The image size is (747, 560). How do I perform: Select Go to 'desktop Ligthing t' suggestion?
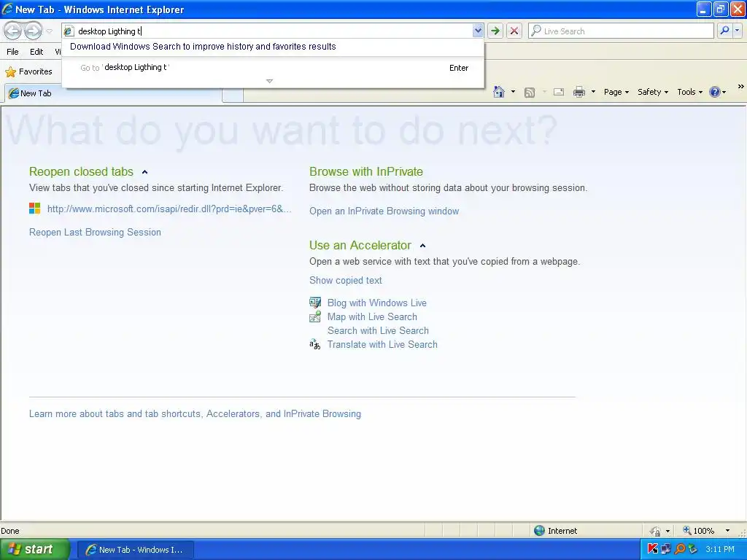(274, 68)
